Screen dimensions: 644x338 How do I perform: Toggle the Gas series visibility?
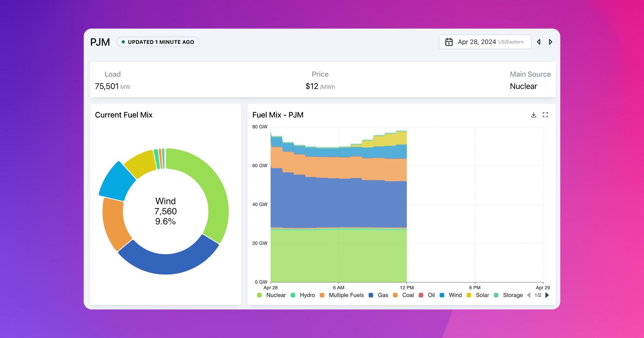click(382, 295)
